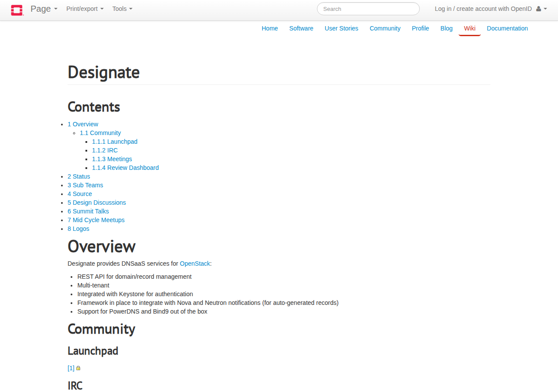Click 'REST API for domain/record management' text
Image resolution: width=558 pixels, height=392 pixels.
[134, 277]
